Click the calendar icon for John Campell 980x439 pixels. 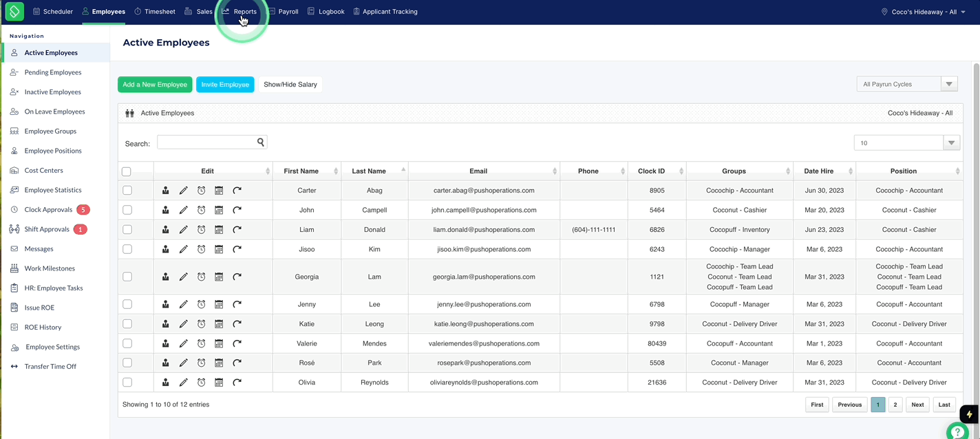pyautogui.click(x=219, y=210)
